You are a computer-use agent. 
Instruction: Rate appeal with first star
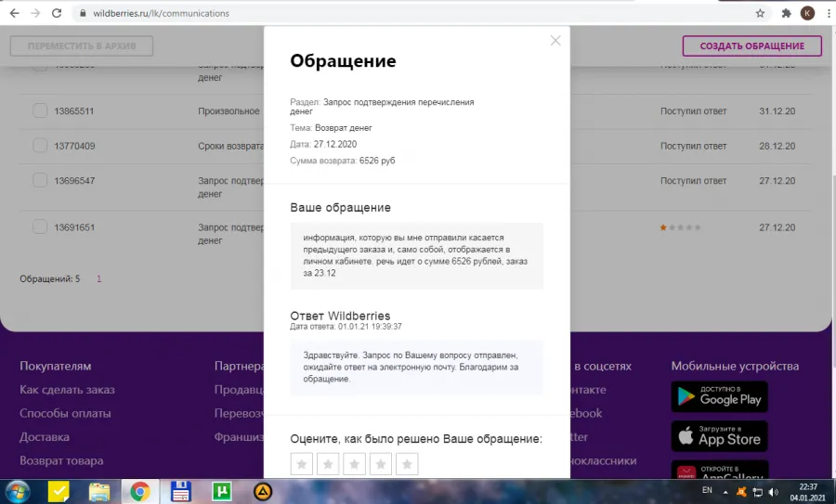click(x=301, y=464)
